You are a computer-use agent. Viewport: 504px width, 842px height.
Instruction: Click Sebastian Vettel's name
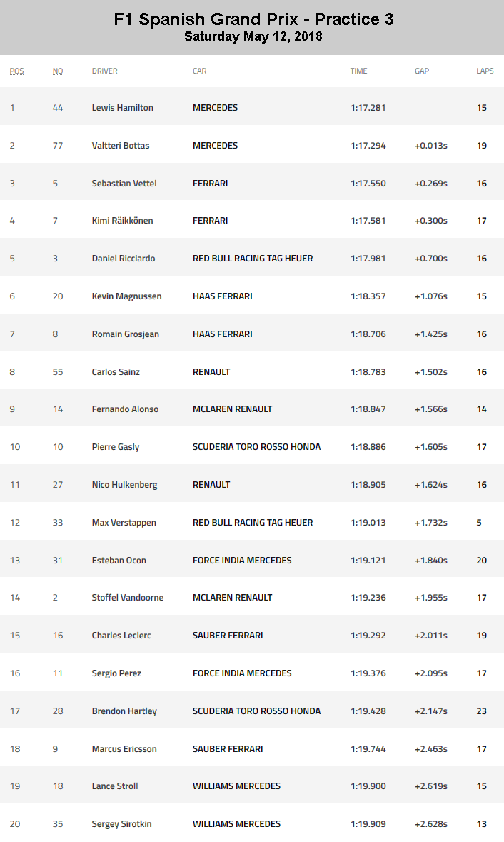124,183
